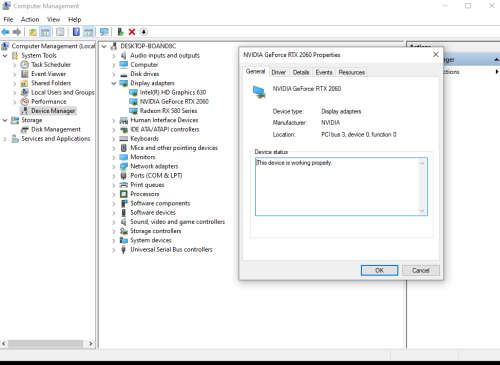500x365 pixels.
Task: Click the Event Viewer icon in tree
Action: click(x=25, y=74)
